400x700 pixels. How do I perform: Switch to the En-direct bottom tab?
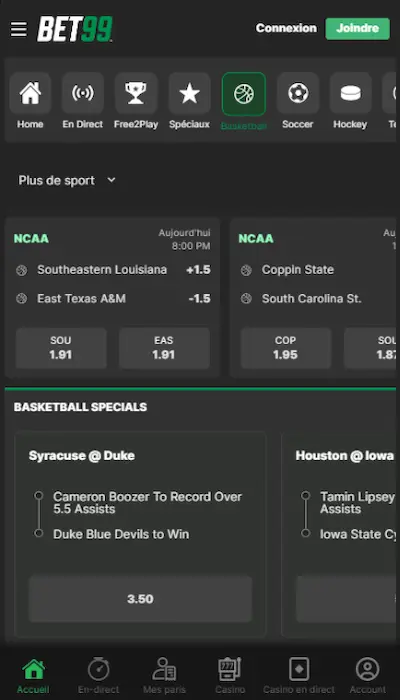point(99,675)
